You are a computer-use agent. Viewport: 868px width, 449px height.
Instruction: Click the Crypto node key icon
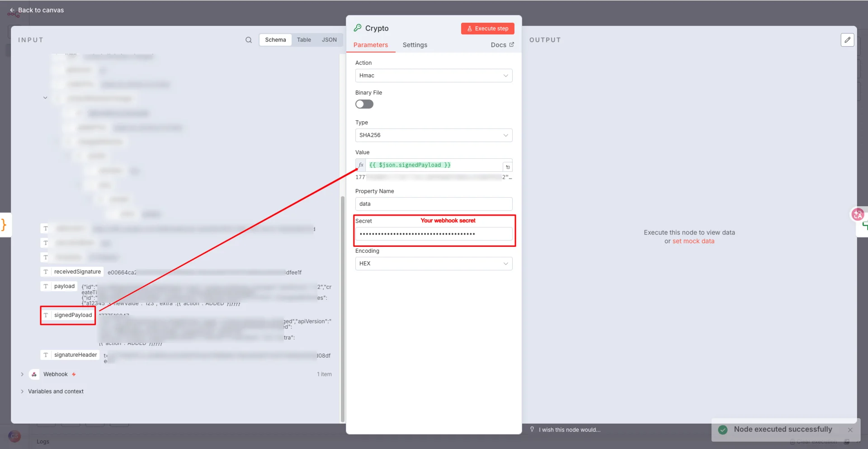[x=358, y=28]
